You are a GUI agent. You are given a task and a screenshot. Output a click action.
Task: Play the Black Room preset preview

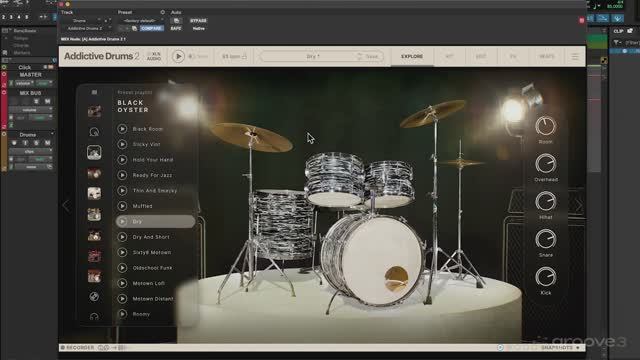(122, 129)
